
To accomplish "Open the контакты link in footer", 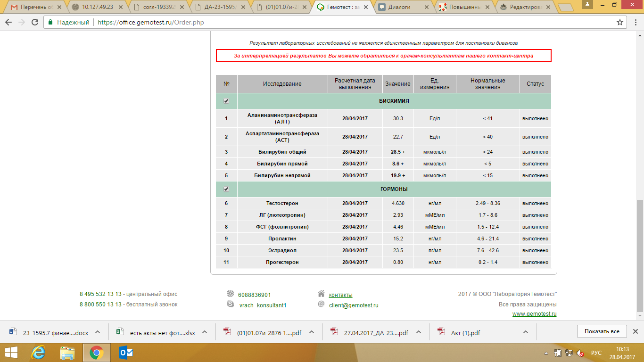I will pyautogui.click(x=340, y=295).
